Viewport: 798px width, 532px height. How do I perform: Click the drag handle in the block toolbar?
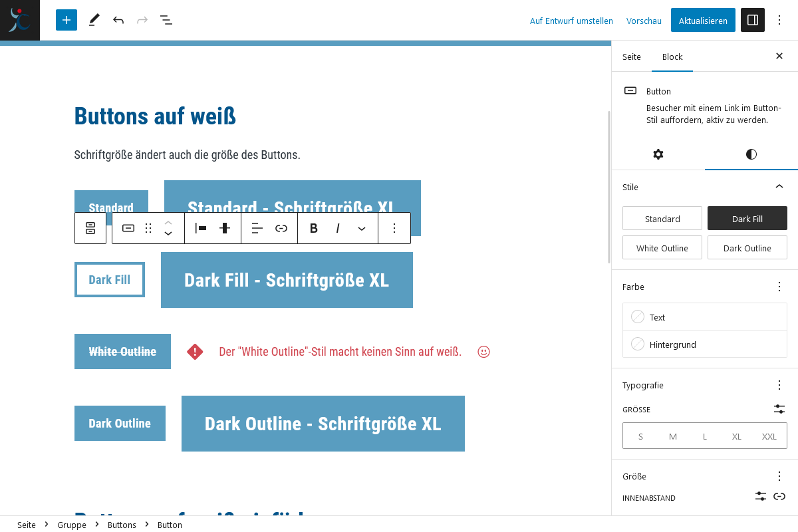click(x=148, y=228)
